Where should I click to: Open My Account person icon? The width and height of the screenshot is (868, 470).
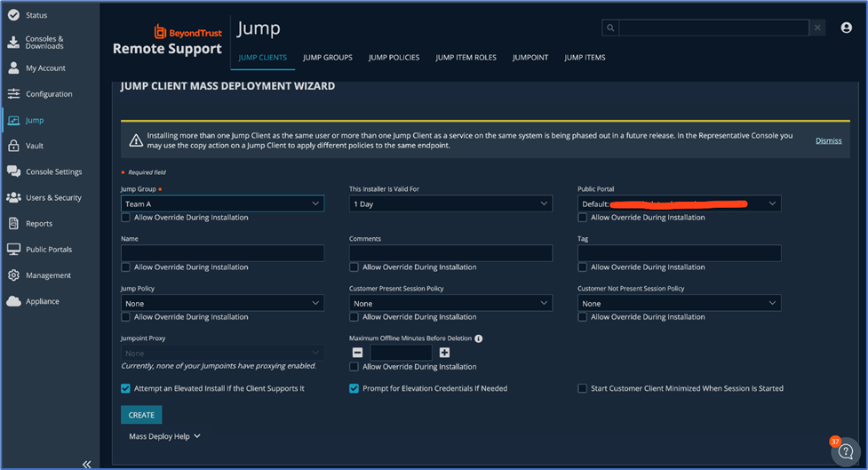(13, 68)
